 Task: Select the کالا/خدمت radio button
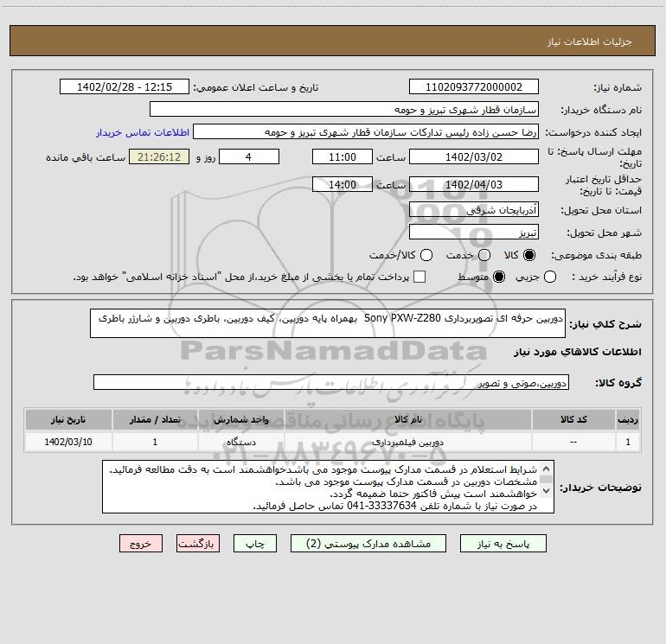(x=426, y=255)
